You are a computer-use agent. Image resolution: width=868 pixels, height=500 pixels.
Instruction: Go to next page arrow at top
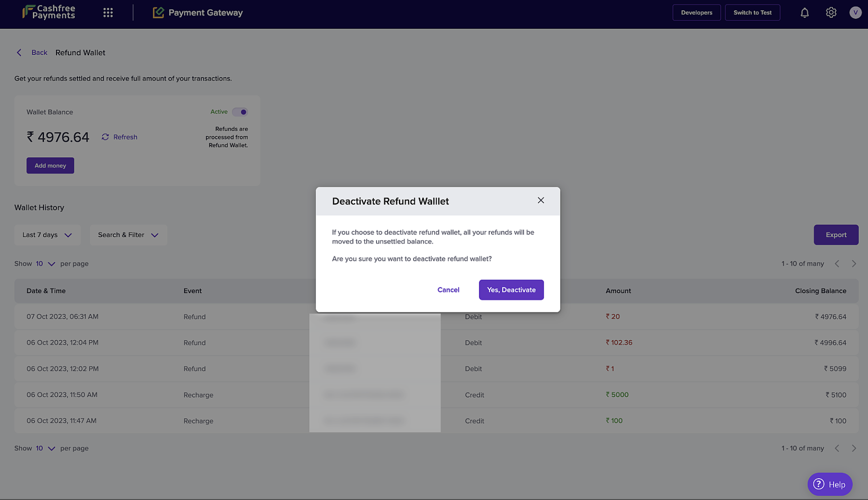click(854, 264)
